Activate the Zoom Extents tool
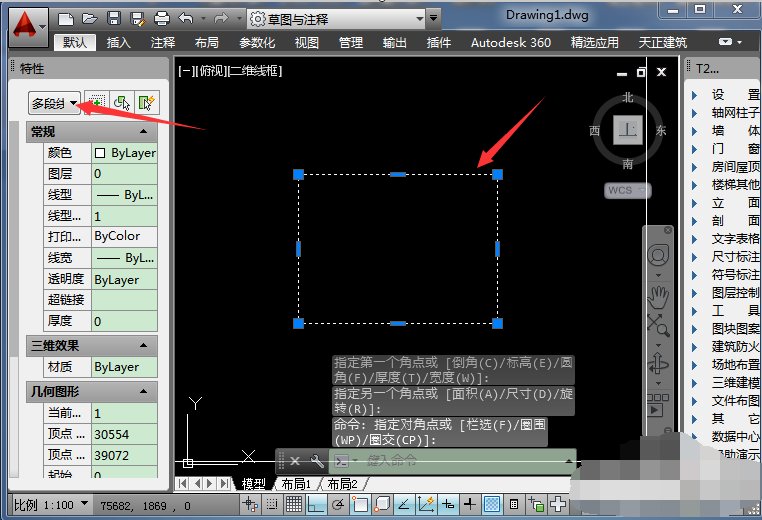 (x=658, y=325)
